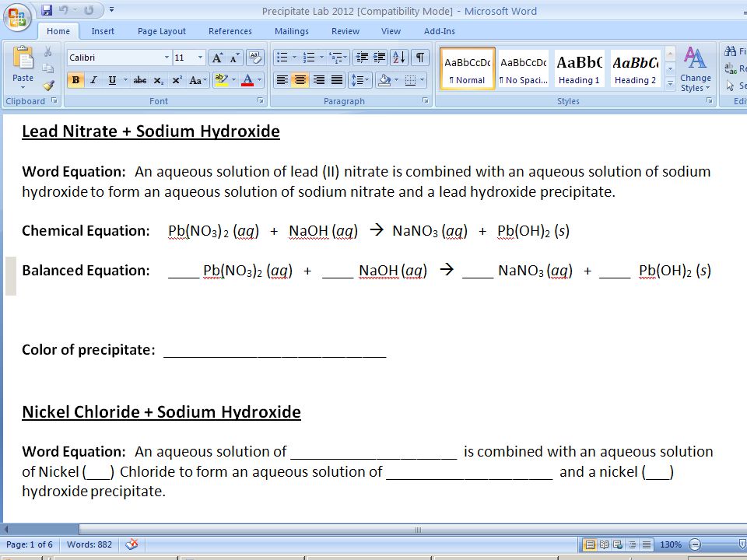Center the text alignment
747x560 pixels.
click(300, 80)
